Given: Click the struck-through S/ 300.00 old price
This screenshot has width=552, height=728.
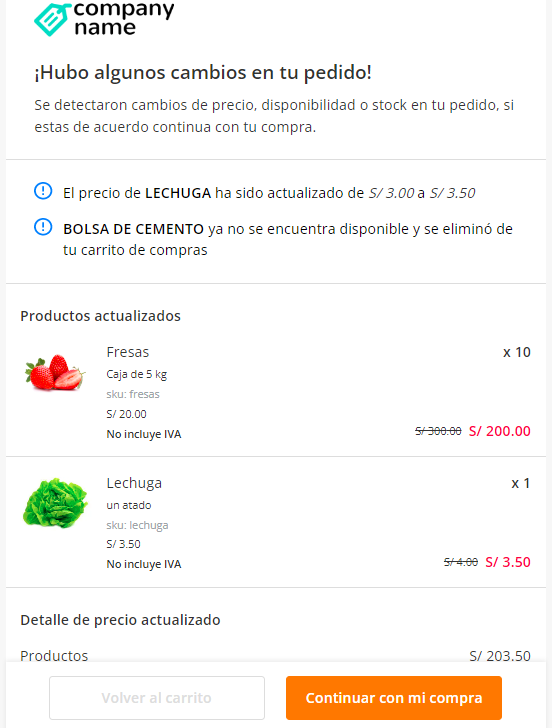Looking at the screenshot, I should tap(438, 431).
